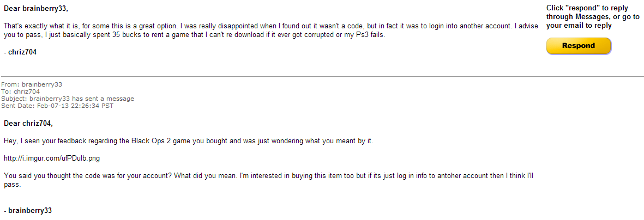Click the 'To: chriz704' header line
644x220 pixels.
[21, 91]
